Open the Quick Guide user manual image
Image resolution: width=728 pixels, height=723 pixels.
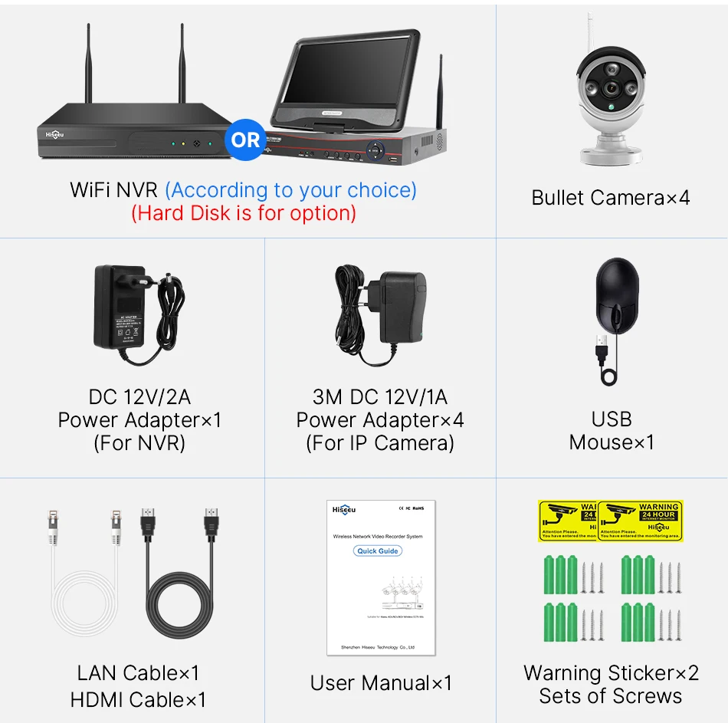(381, 577)
